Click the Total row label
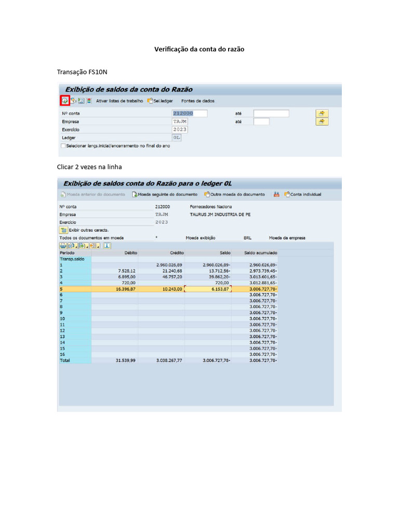 pyautogui.click(x=75, y=361)
